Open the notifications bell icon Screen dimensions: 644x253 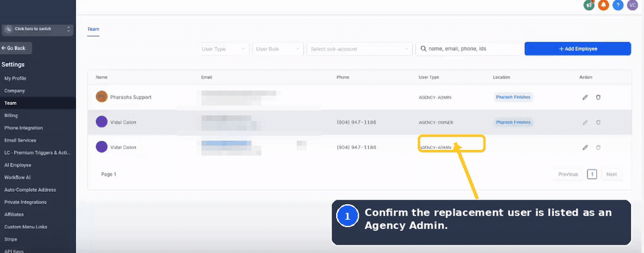[603, 5]
